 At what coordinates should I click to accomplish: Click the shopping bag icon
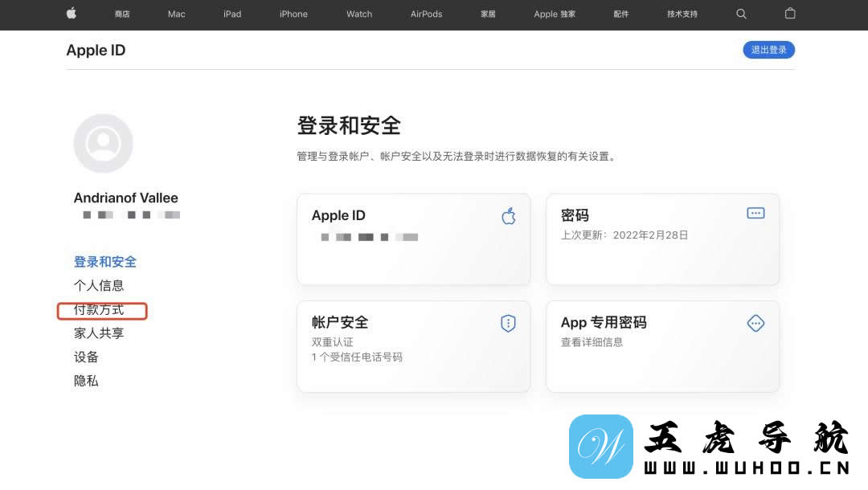pos(789,14)
